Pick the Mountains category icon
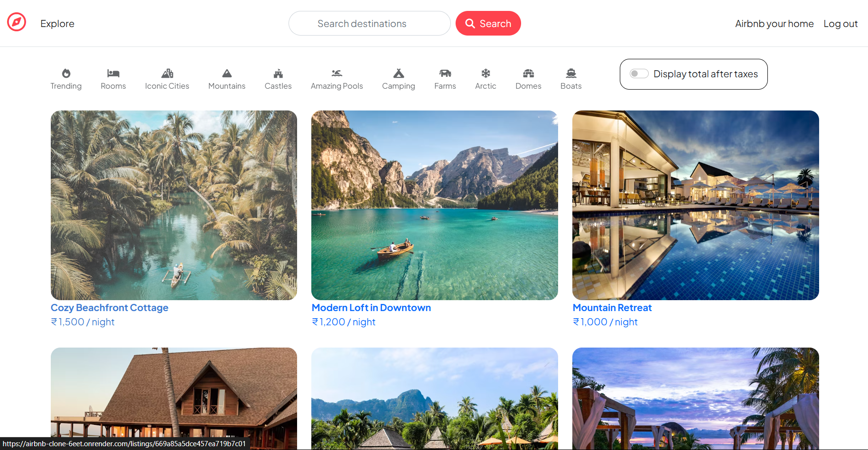Viewport: 868px width, 450px height. pyautogui.click(x=227, y=73)
